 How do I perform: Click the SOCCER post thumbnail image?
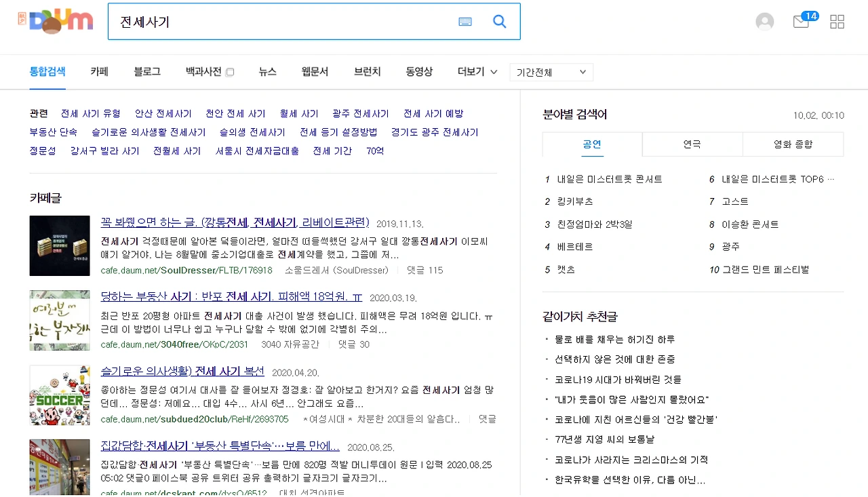pos(60,395)
